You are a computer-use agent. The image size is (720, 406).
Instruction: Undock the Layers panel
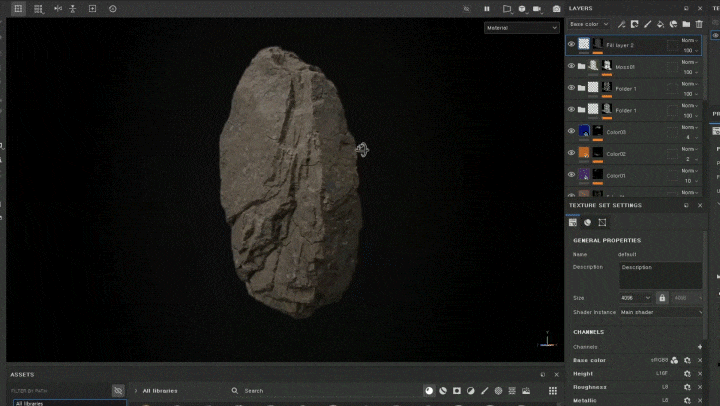tap(686, 8)
